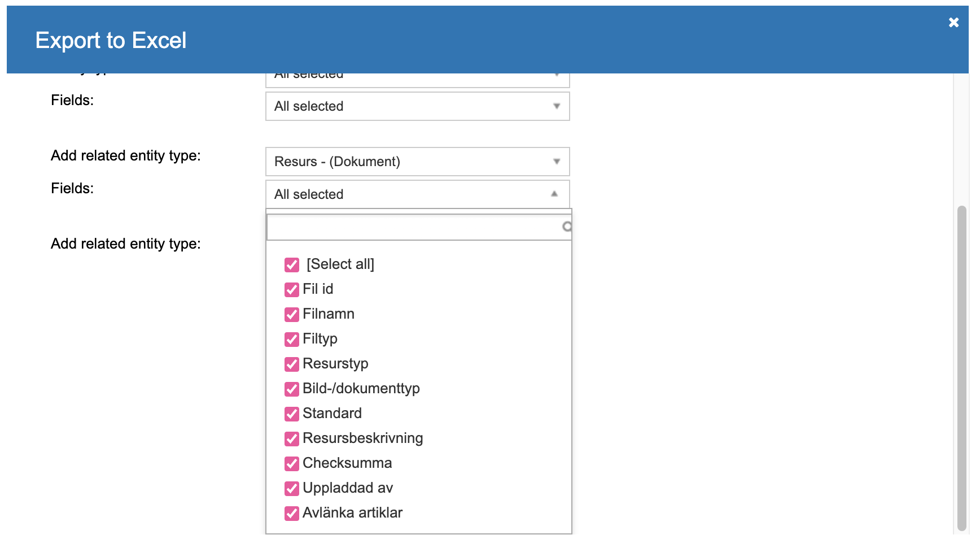Click the Export to Excel title
Image resolution: width=980 pixels, height=539 pixels.
point(111,40)
